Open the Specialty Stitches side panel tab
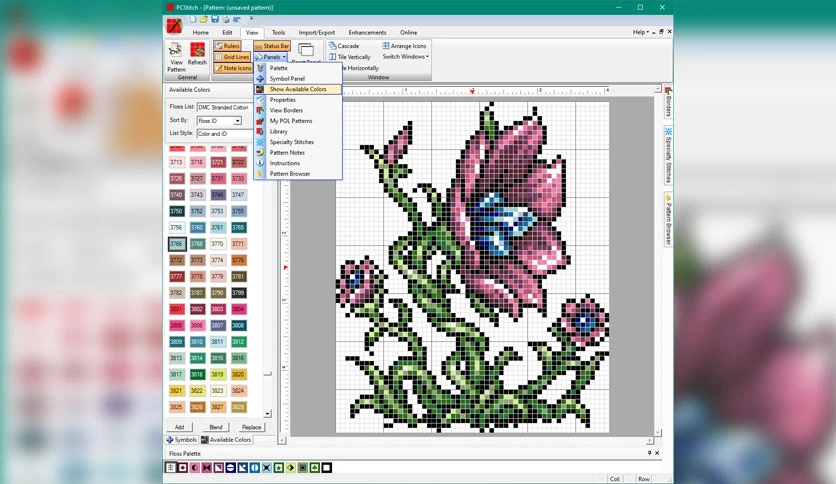836x484 pixels. click(x=668, y=155)
